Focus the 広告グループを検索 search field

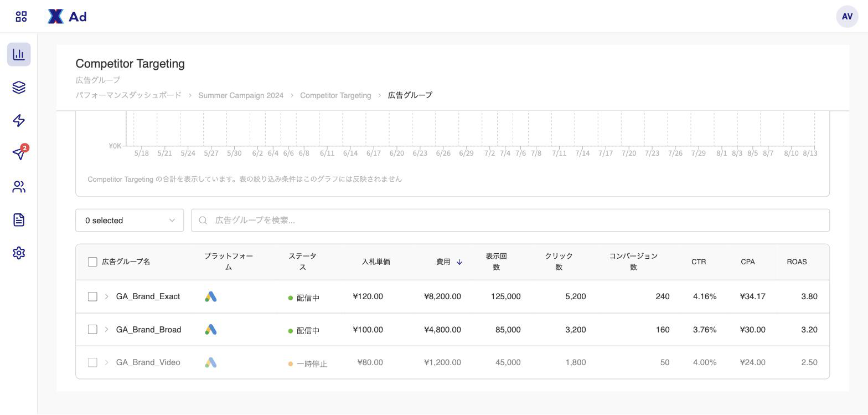[x=510, y=221]
